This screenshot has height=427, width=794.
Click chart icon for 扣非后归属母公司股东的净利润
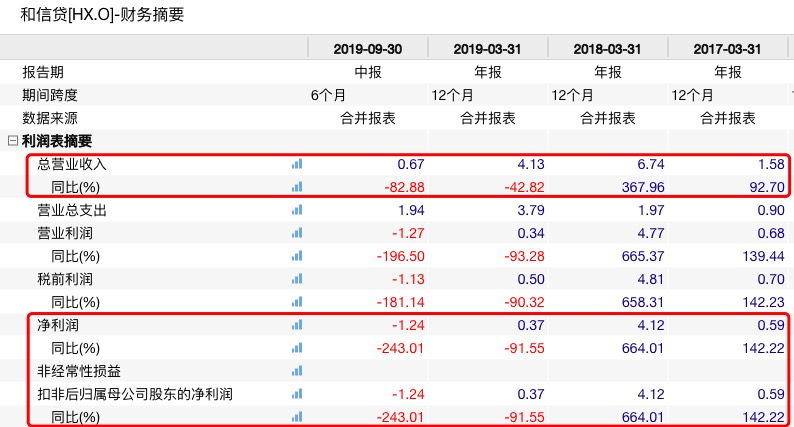(296, 394)
